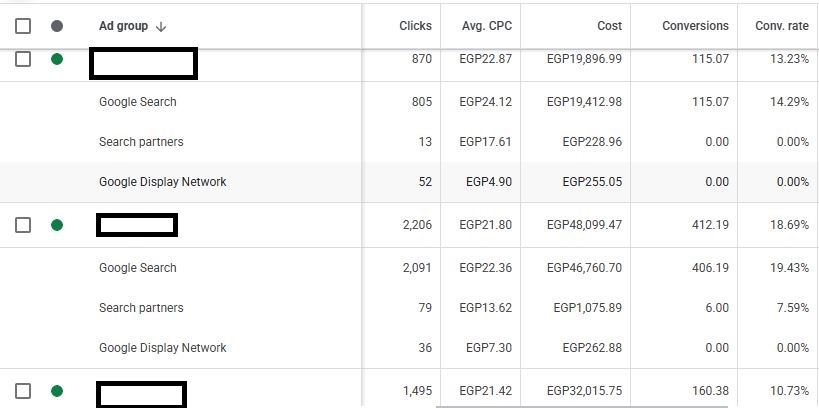Check the box for the 2,206-clicks ad group
Image resolution: width=819 pixels, height=408 pixels.
[x=23, y=225]
